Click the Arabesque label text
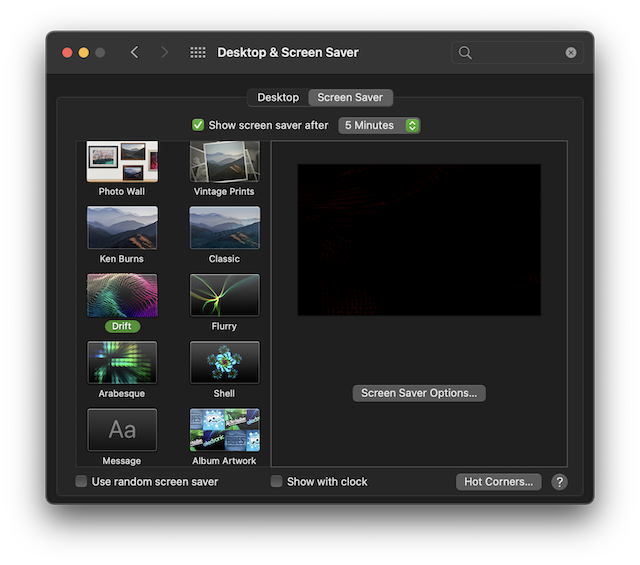Image resolution: width=640 pixels, height=565 pixels. (122, 394)
